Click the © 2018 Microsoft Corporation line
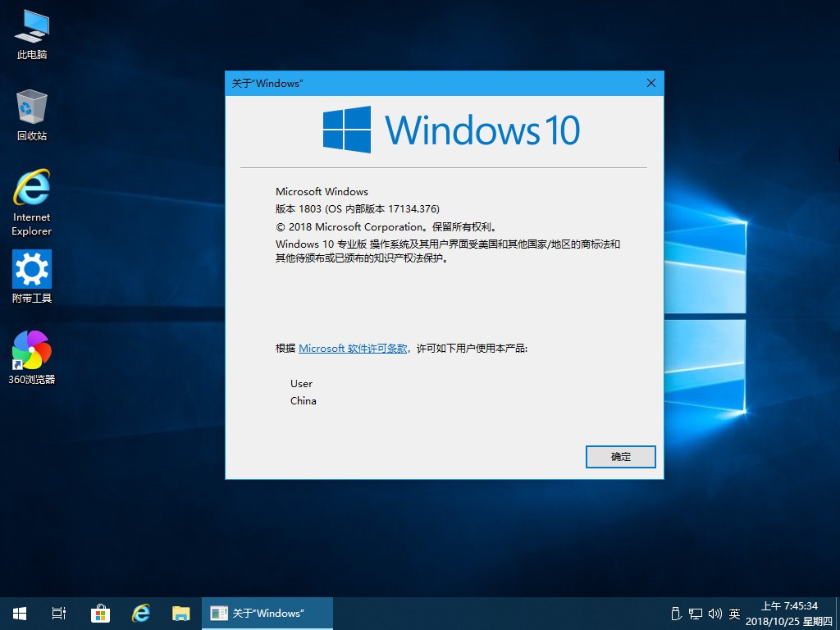 click(387, 226)
